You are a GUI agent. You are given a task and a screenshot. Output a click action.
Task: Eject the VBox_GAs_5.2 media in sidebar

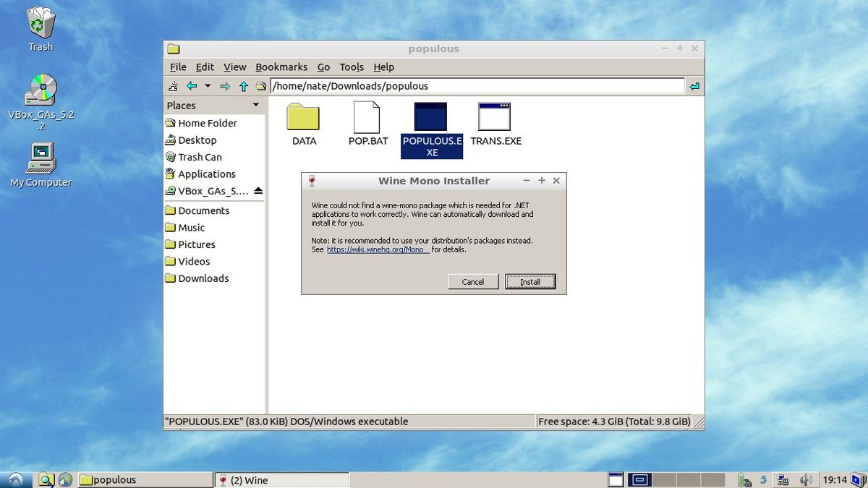coord(257,191)
